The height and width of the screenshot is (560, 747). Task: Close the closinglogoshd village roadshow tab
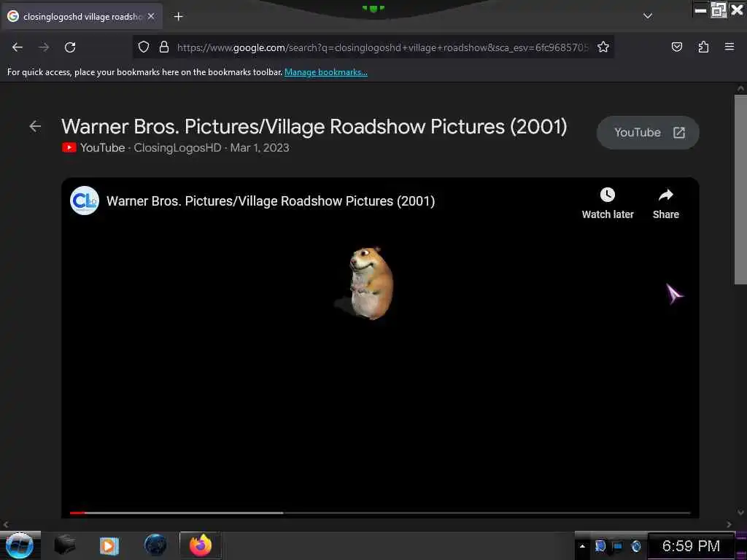(x=151, y=16)
